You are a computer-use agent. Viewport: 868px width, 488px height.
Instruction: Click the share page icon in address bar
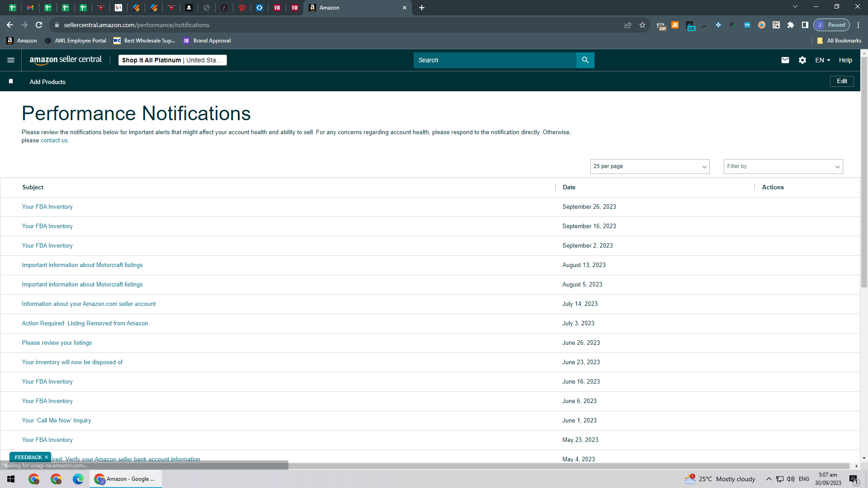[x=628, y=25]
